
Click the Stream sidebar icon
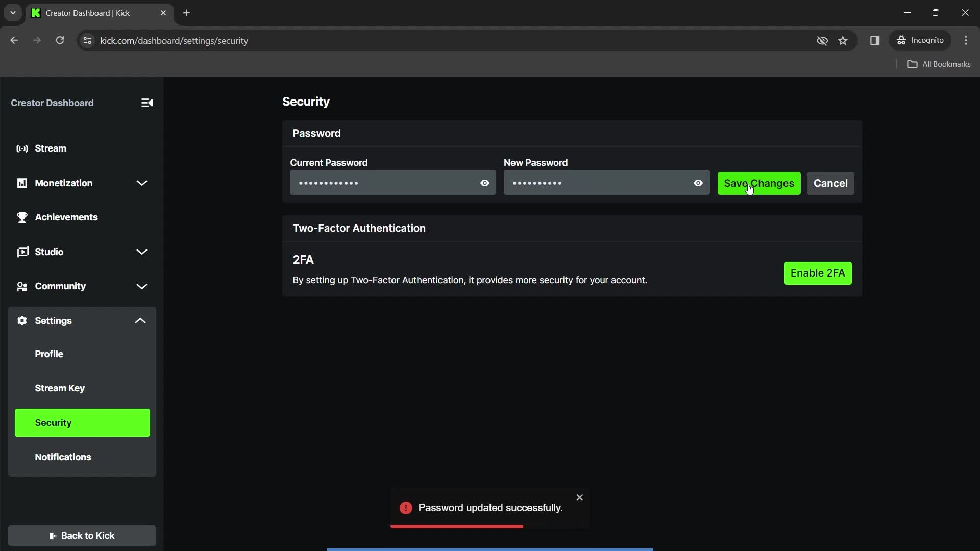pyautogui.click(x=22, y=148)
